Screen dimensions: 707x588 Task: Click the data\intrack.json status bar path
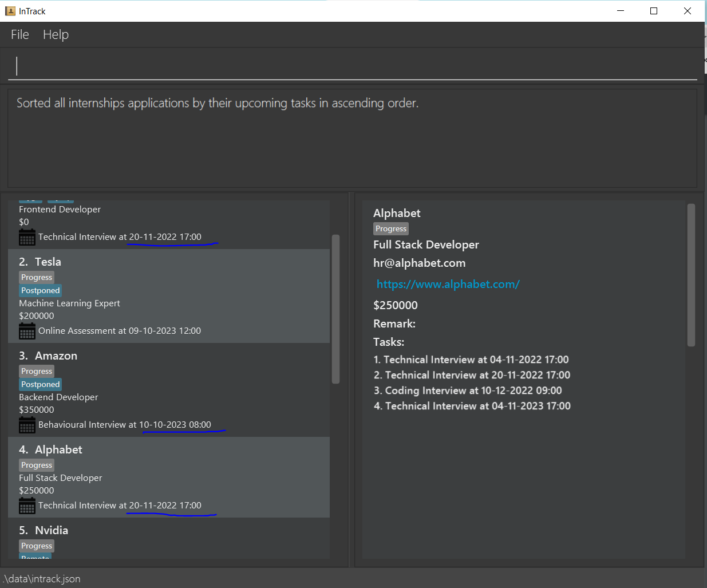click(x=41, y=579)
